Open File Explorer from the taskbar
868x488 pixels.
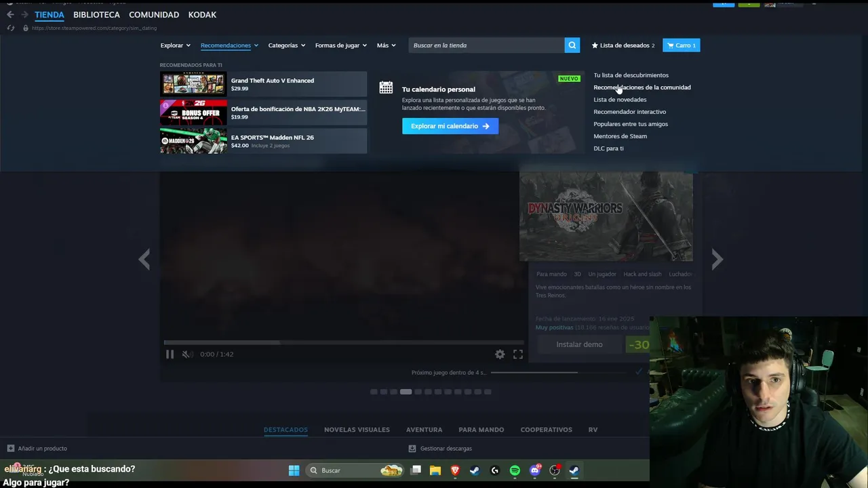[435, 470]
